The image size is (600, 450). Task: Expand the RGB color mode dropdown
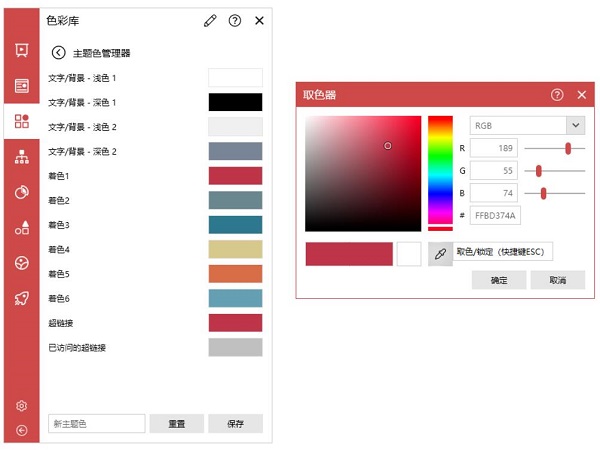click(x=575, y=126)
